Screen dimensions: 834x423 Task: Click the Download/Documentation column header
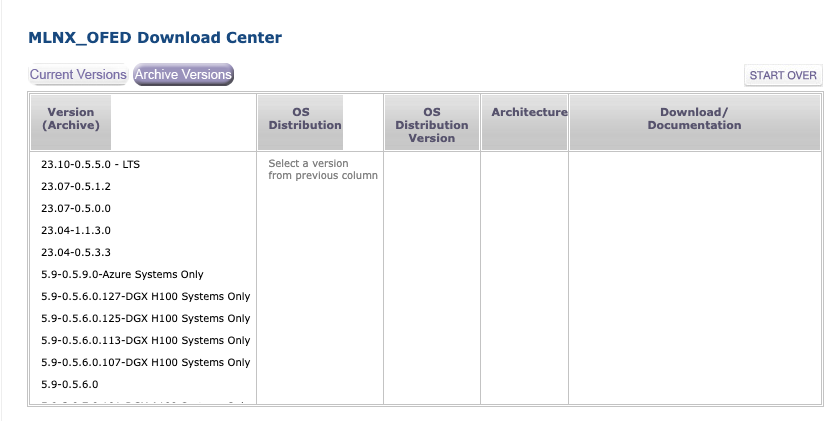(x=694, y=119)
